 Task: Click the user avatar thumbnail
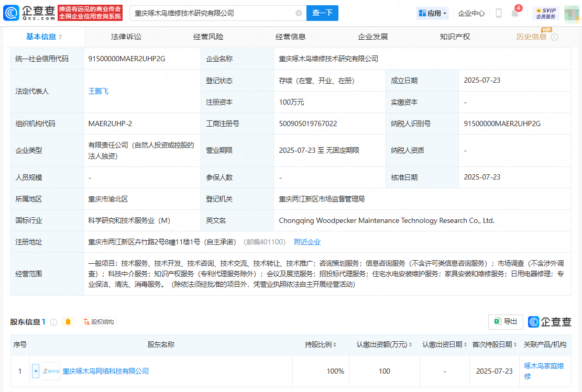click(572, 14)
